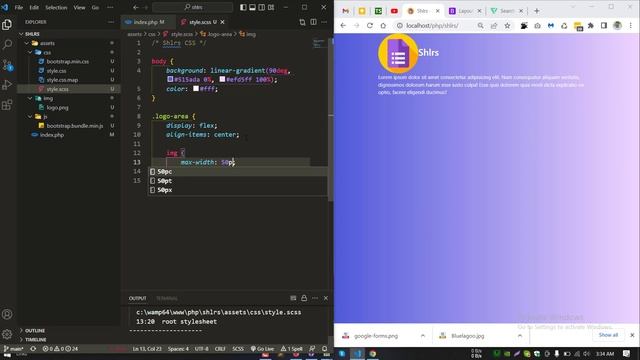This screenshot has width=640, height=360.
Task: Click Ln 13, Col 23 in status bar
Action: pos(147,349)
